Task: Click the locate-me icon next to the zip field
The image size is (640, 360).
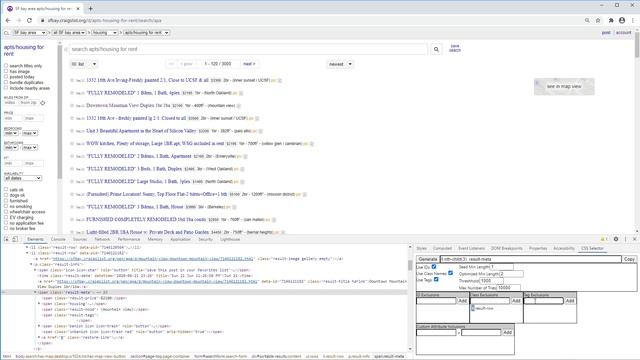Action: coord(42,103)
